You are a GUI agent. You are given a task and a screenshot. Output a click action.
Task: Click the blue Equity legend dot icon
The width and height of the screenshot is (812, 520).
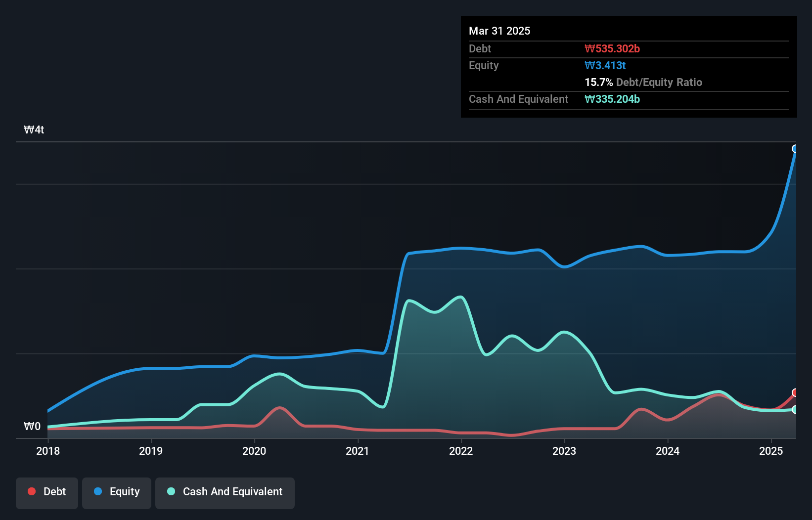[x=98, y=492]
